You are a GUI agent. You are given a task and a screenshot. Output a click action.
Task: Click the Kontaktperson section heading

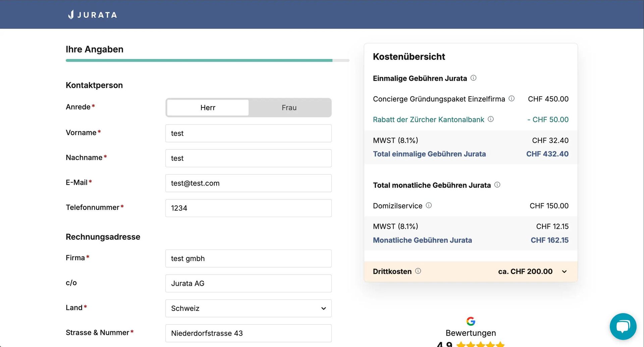(94, 85)
